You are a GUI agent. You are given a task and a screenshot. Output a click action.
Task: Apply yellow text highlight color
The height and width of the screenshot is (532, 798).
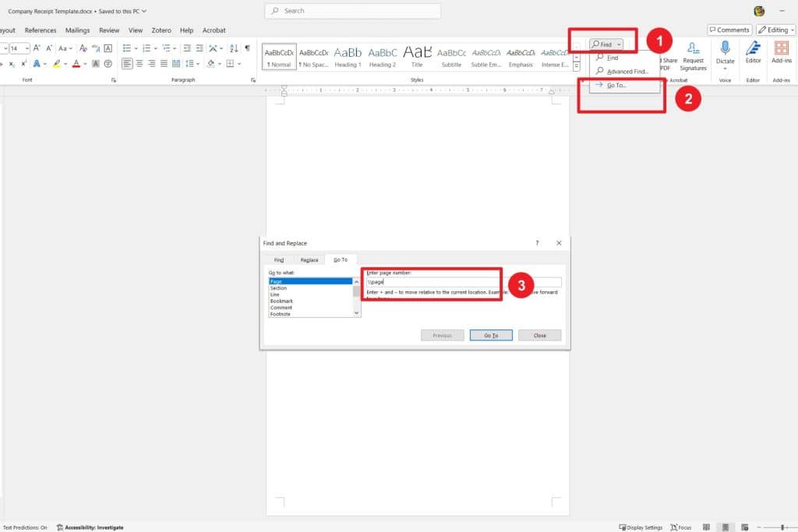click(x=57, y=63)
